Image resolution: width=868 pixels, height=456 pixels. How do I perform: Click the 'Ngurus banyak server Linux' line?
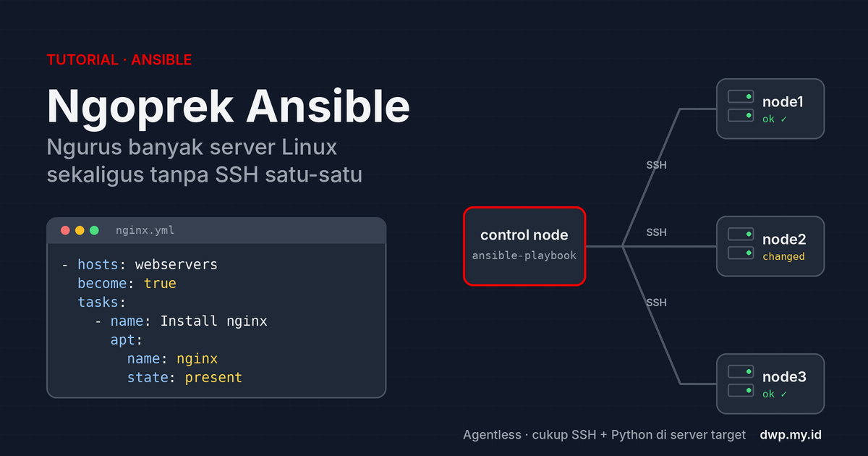coord(192,148)
